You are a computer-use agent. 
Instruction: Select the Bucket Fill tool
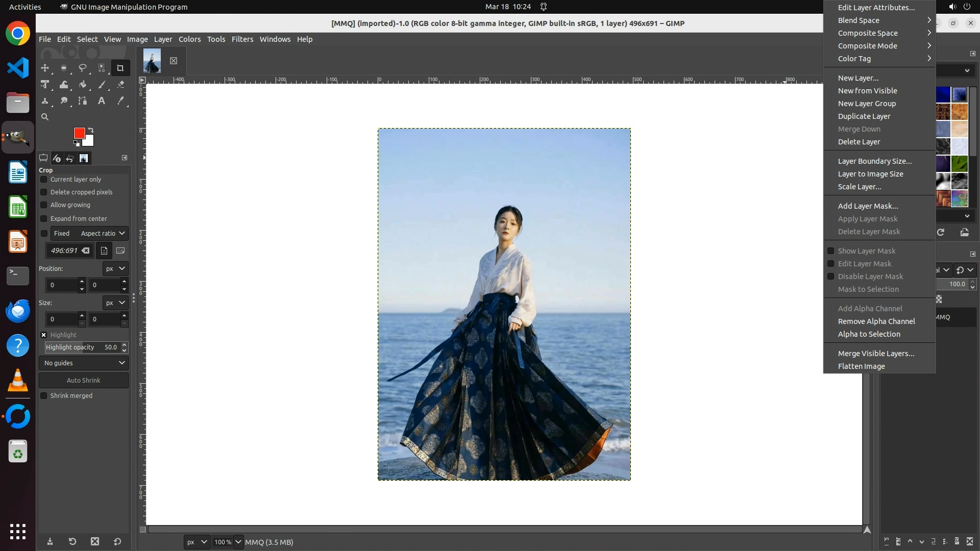pos(83,85)
